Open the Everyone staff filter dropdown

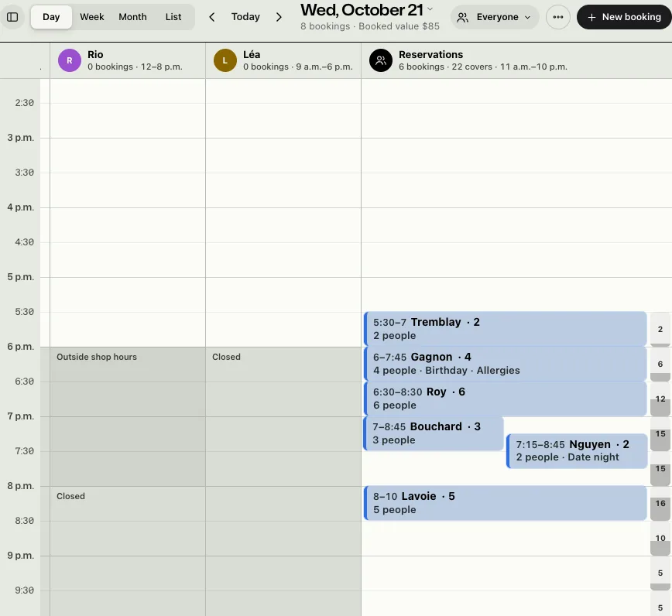495,17
